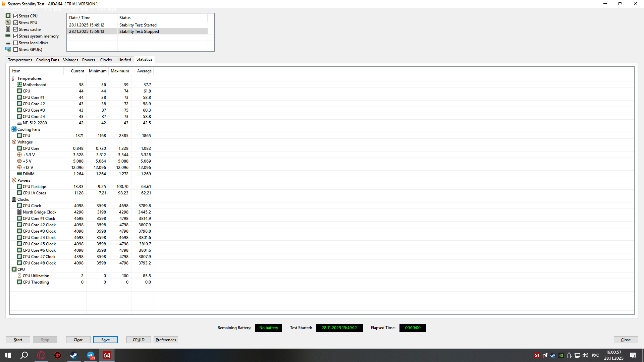
Task: Click the fan icon next to Cooling Fans group
Action: (x=14, y=129)
